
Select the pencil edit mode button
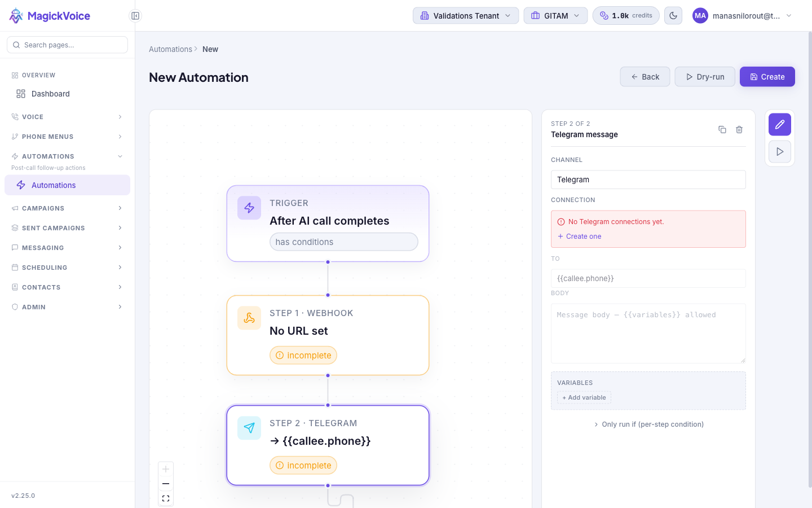coord(780,125)
